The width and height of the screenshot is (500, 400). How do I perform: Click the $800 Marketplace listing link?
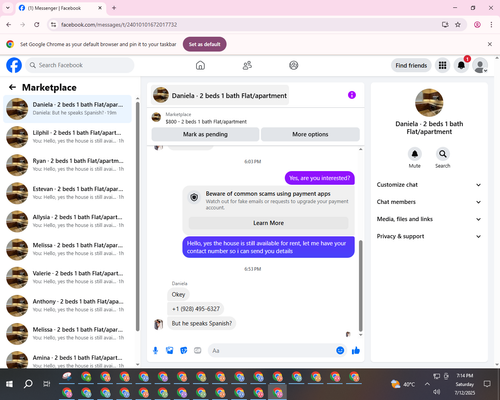point(206,122)
